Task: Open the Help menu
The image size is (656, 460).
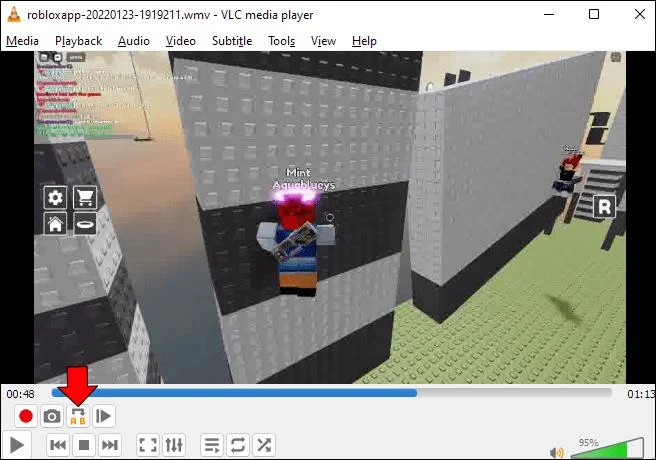Action: 364,41
